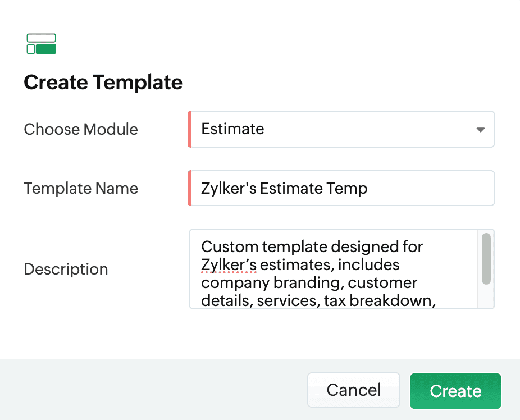Click the Create Template heading
Image resolution: width=520 pixels, height=420 pixels.
click(103, 83)
